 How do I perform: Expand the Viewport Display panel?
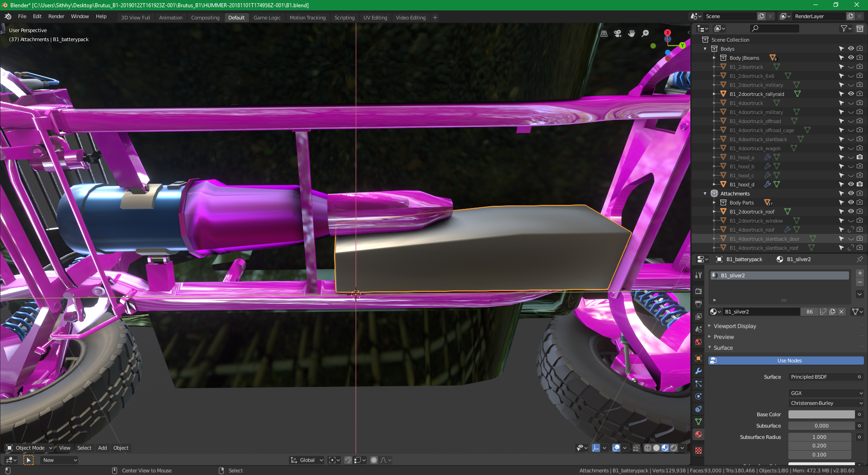point(735,326)
